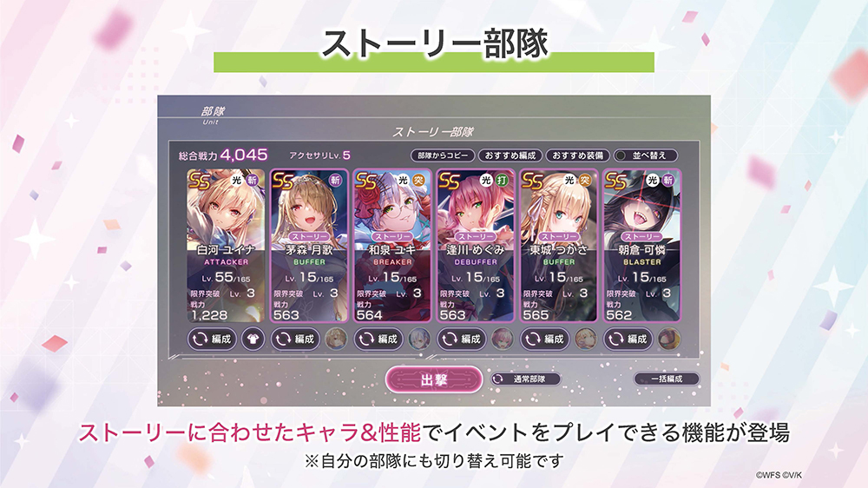868x488 pixels.
Task: Click the round portrait icon under 東城つかさ
Action: (x=586, y=339)
